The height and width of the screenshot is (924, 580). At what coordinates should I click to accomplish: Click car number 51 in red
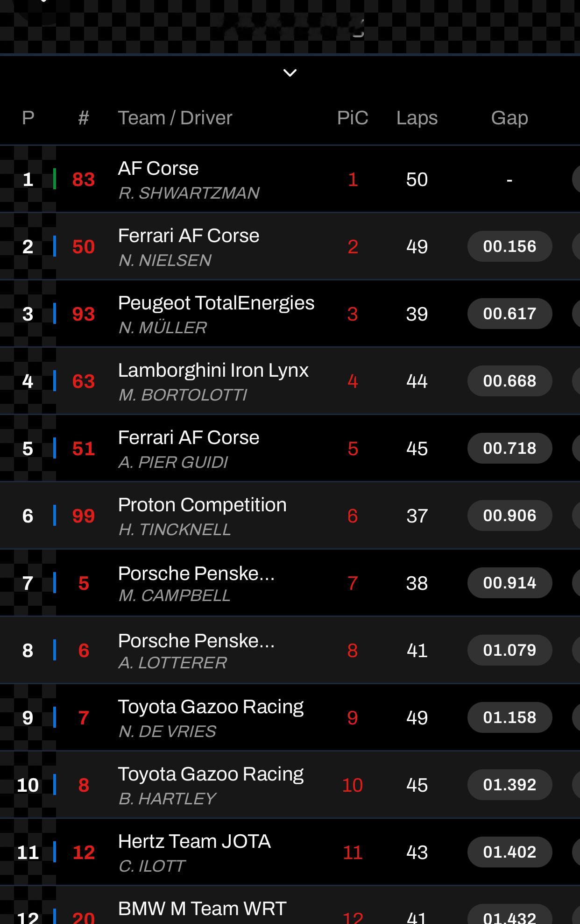[x=84, y=449]
